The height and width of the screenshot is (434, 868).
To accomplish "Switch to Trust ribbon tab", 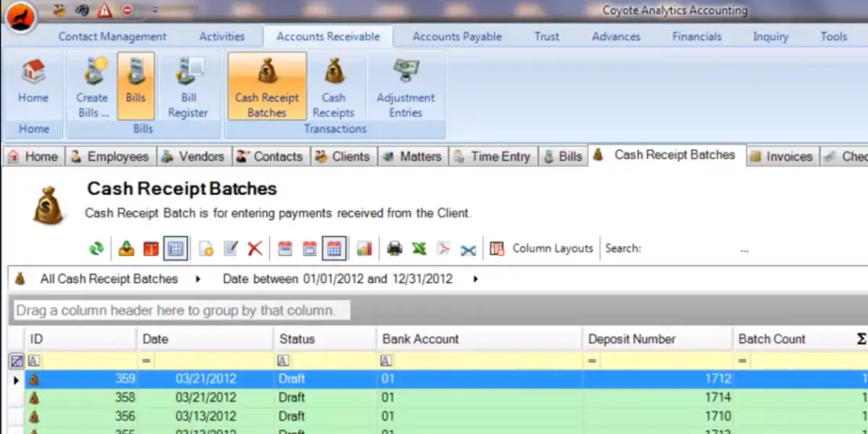I will tap(547, 36).
